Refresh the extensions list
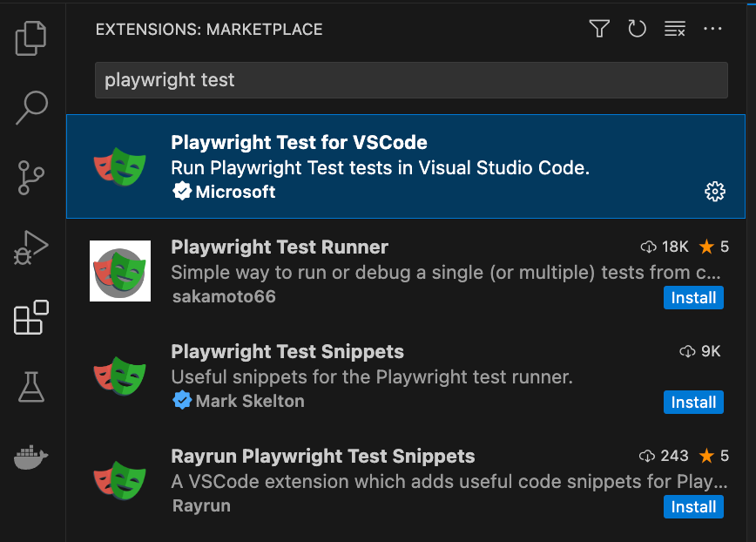The width and height of the screenshot is (756, 542). coord(637,29)
